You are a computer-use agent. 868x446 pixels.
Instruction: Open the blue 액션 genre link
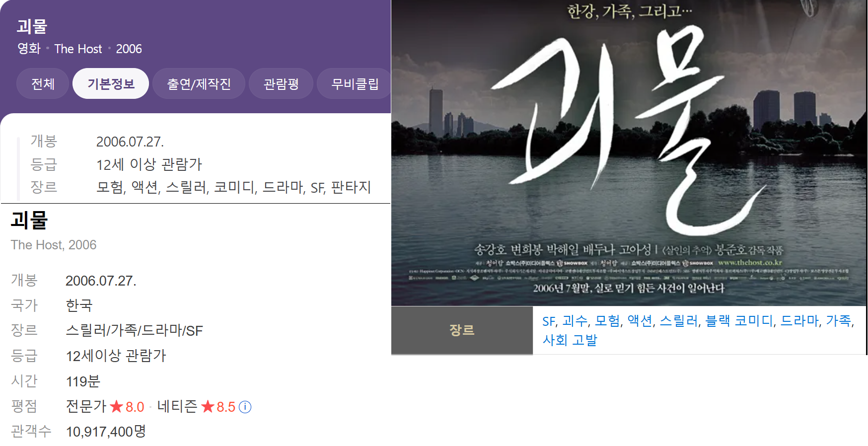point(640,321)
